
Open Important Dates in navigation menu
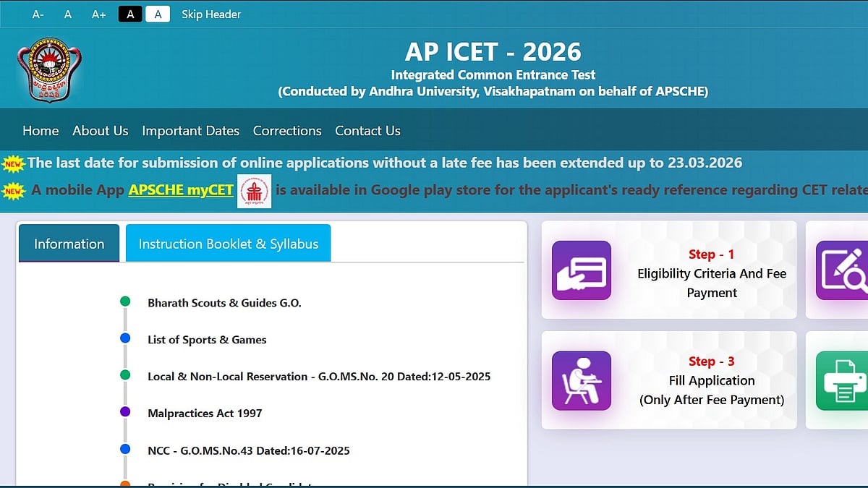click(190, 131)
